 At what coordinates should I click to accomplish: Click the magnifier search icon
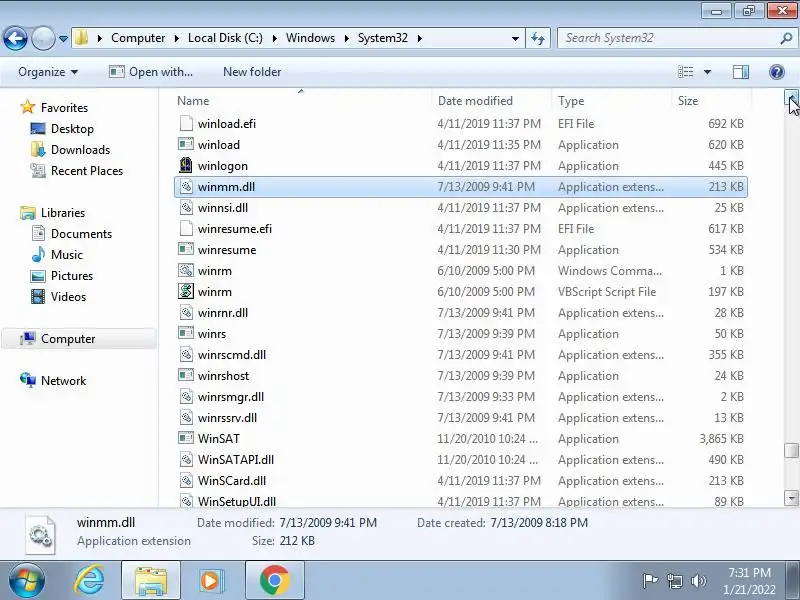tap(786, 38)
